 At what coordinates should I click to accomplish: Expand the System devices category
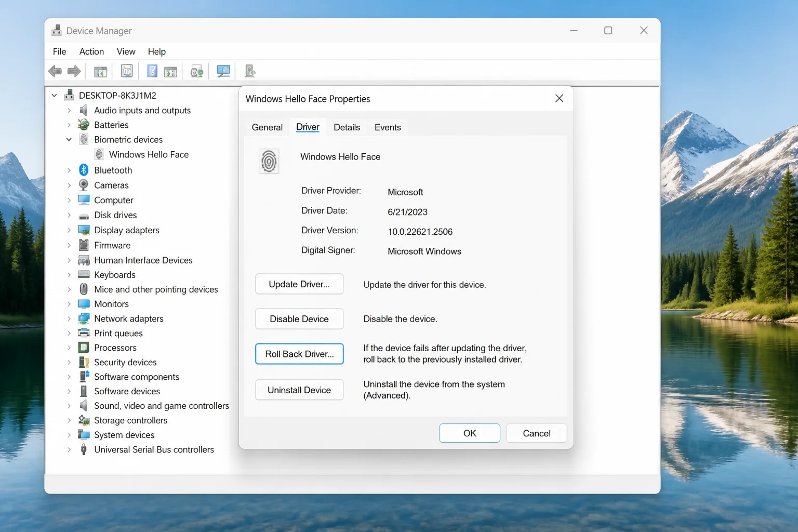click(69, 435)
